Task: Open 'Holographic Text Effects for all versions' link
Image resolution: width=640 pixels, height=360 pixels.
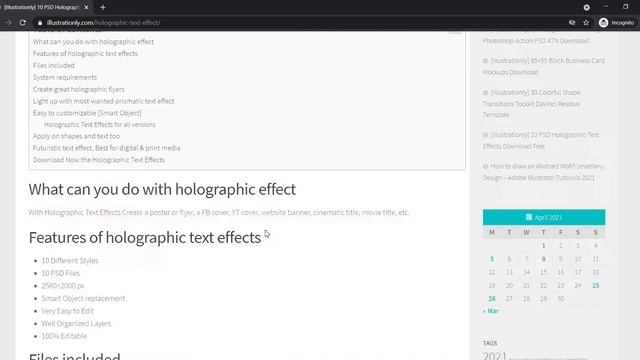Action: pos(100,124)
